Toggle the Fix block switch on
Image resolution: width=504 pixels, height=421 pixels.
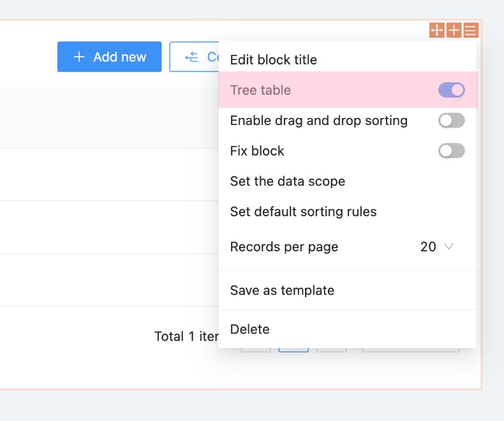coord(451,151)
